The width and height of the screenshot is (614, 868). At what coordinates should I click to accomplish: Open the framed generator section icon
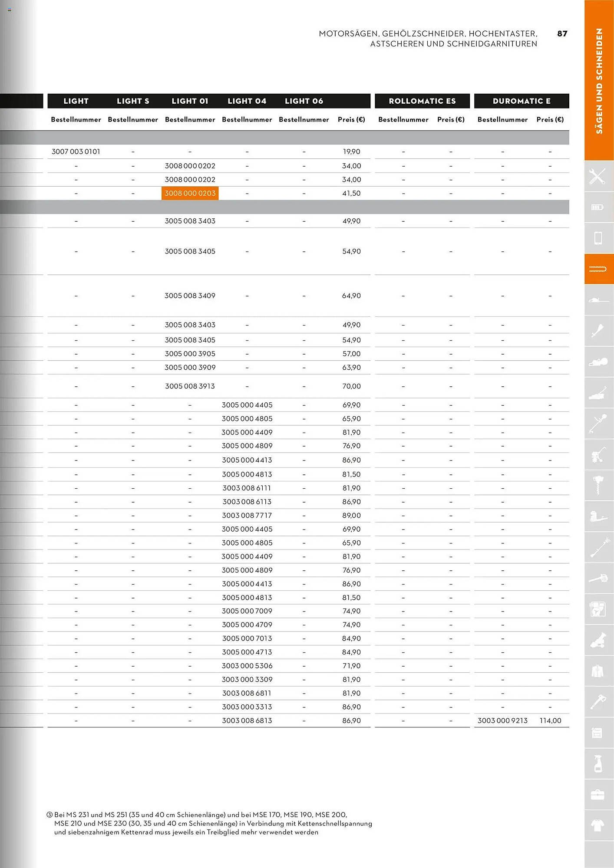click(x=599, y=609)
